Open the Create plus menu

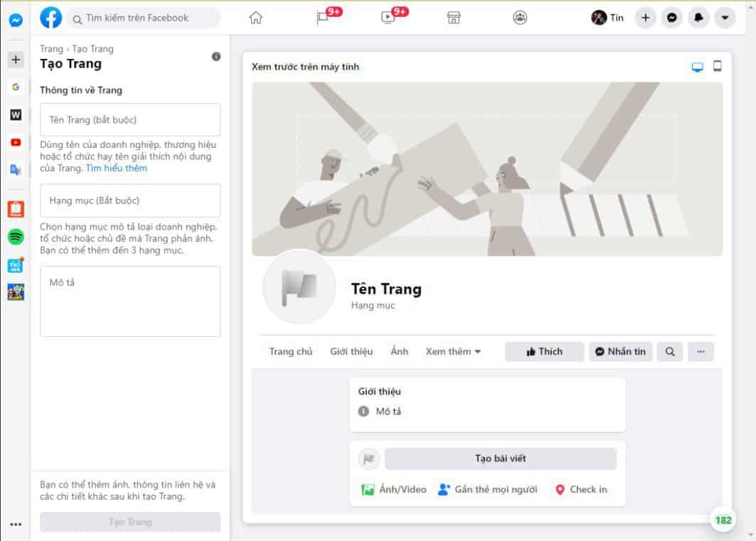coord(645,18)
